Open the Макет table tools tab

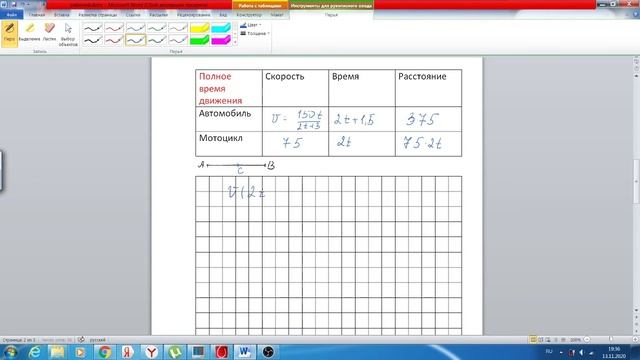(x=277, y=15)
